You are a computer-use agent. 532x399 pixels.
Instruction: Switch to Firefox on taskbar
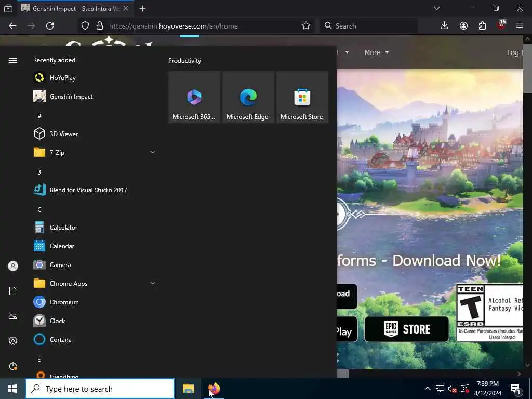pyautogui.click(x=214, y=389)
